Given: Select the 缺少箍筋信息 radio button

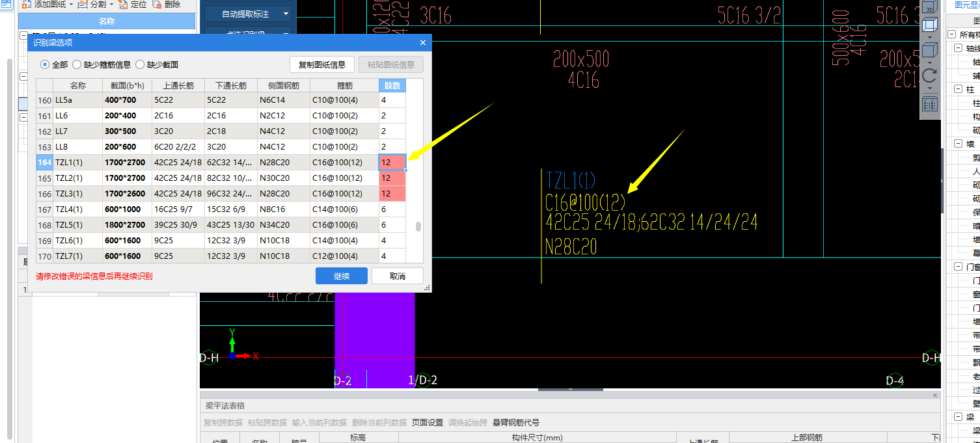Looking at the screenshot, I should click(77, 64).
